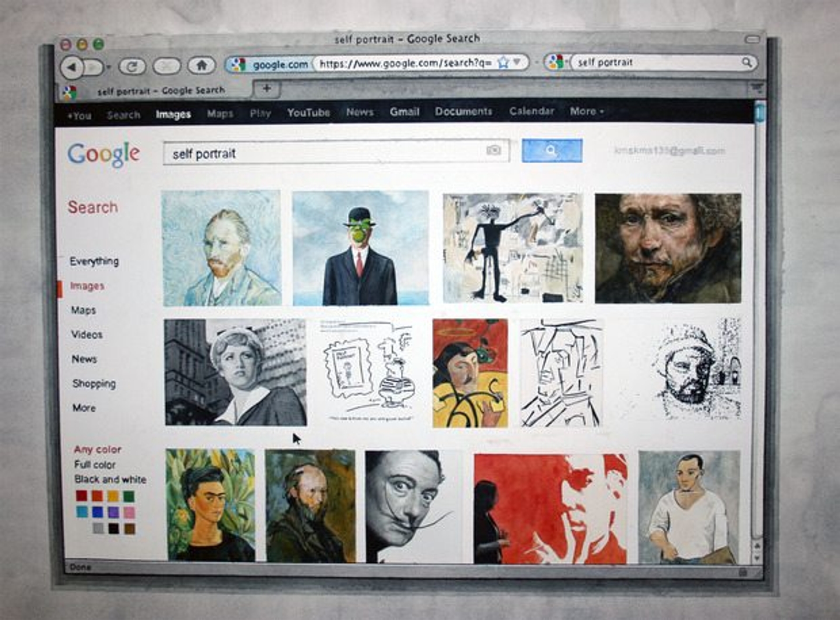The image size is (840, 620).
Task: Expand the More dropdown in the black bar
Action: click(x=586, y=111)
